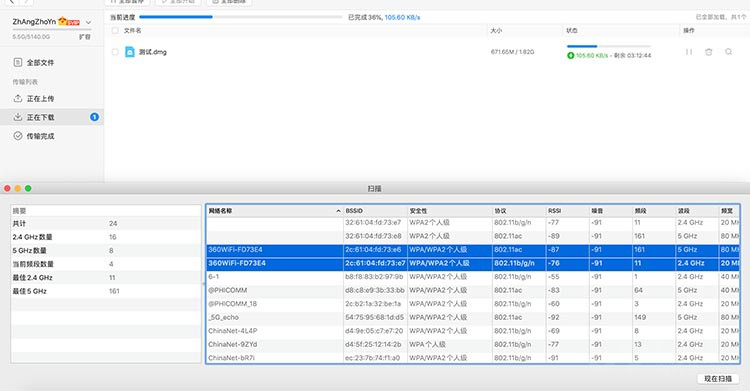The image size is (750, 391).
Task: Click the SVIP crown badge
Action: click(69, 22)
